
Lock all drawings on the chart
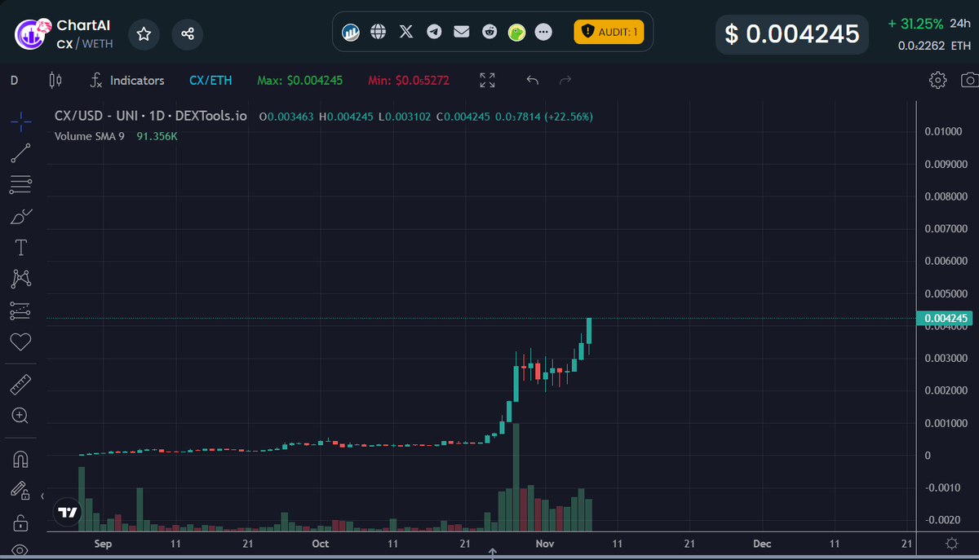pyautogui.click(x=20, y=522)
